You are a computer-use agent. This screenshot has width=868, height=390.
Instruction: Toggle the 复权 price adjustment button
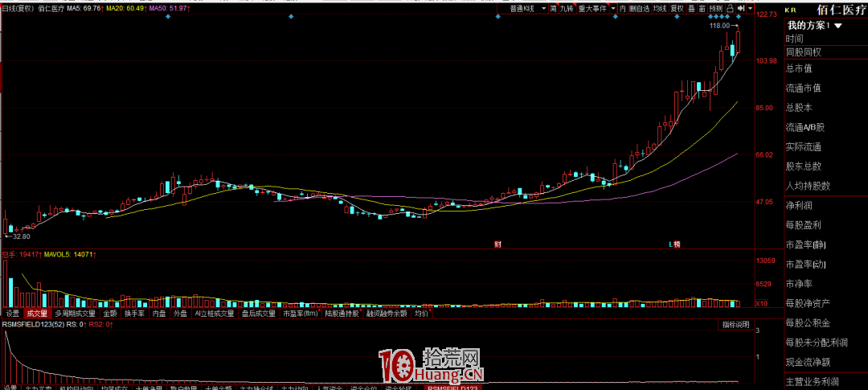678,9
